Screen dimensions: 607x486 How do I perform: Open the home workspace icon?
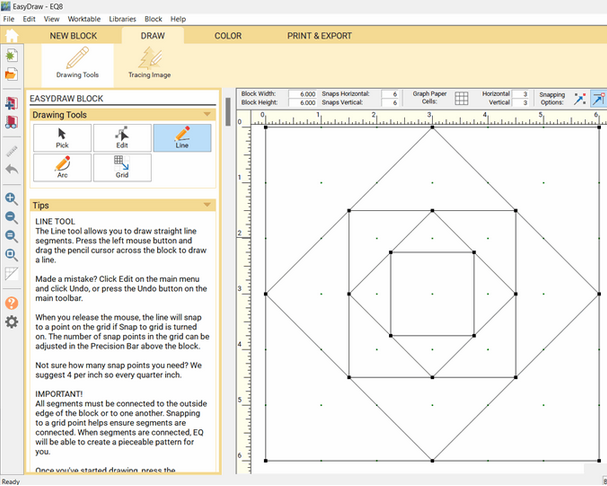[x=12, y=36]
